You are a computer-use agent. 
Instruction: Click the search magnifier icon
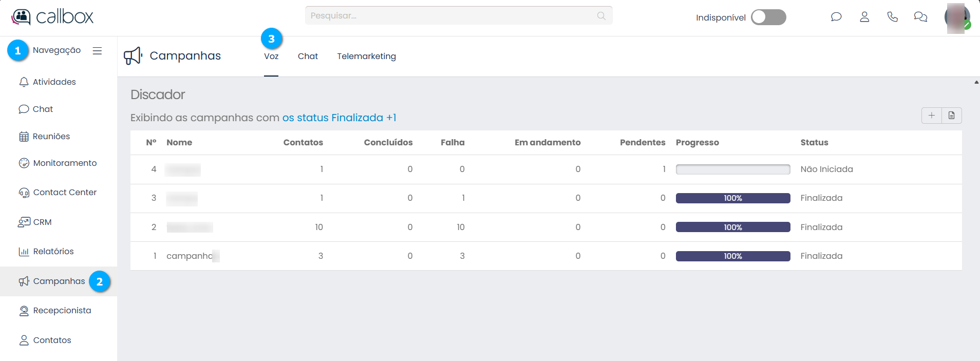[601, 16]
